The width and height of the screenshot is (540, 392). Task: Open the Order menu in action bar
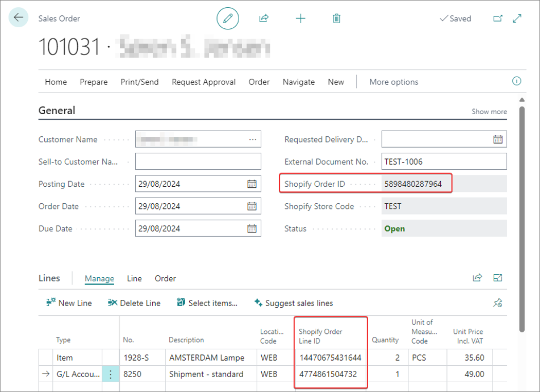(x=259, y=82)
